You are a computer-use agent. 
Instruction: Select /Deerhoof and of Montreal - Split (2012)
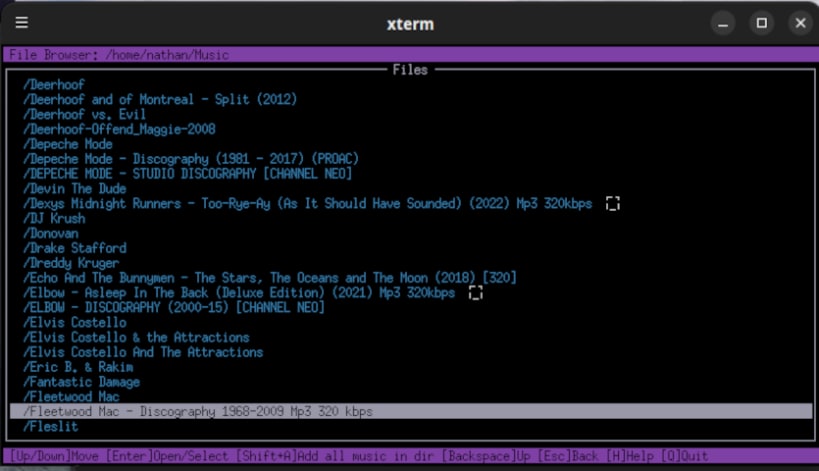[x=160, y=99]
